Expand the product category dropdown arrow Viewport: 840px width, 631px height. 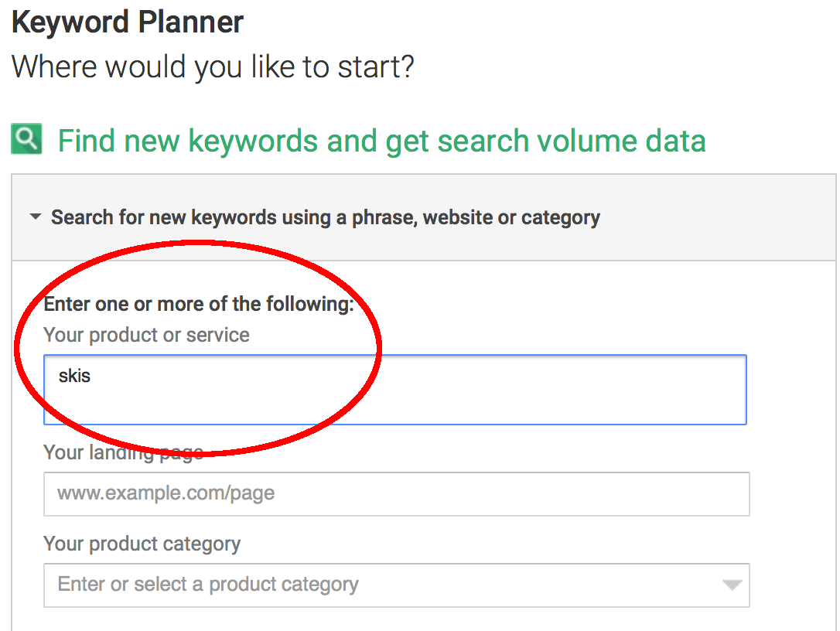tap(732, 585)
